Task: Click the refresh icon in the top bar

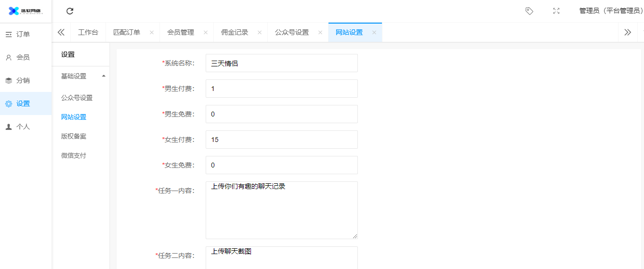Action: [x=70, y=11]
